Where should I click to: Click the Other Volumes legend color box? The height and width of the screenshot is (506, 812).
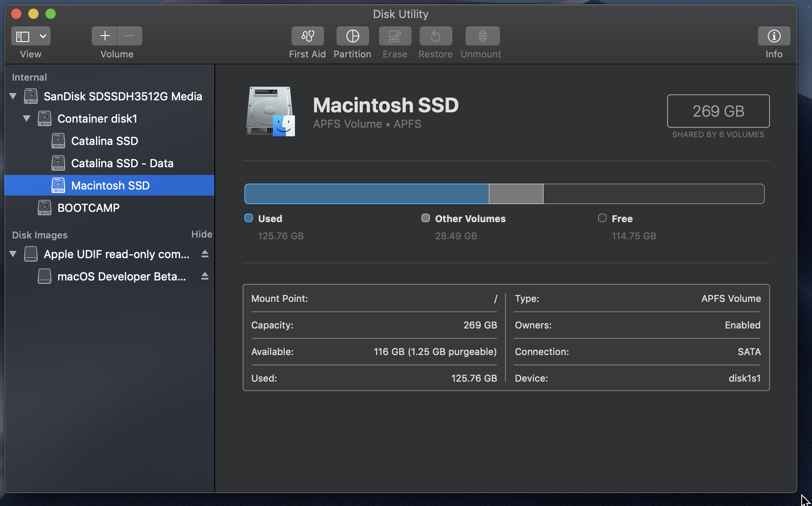point(426,218)
